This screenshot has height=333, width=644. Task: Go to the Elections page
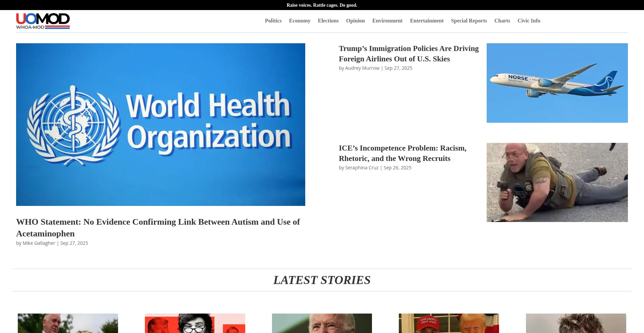click(328, 21)
